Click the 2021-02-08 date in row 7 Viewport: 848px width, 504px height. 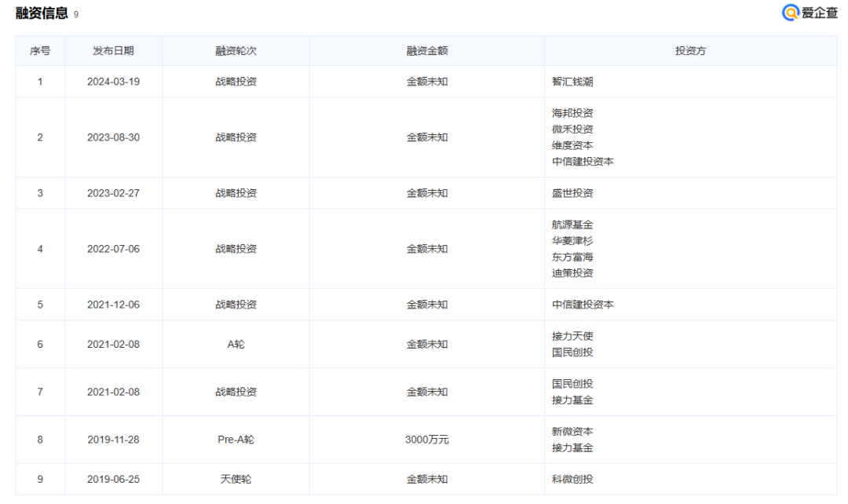click(114, 392)
